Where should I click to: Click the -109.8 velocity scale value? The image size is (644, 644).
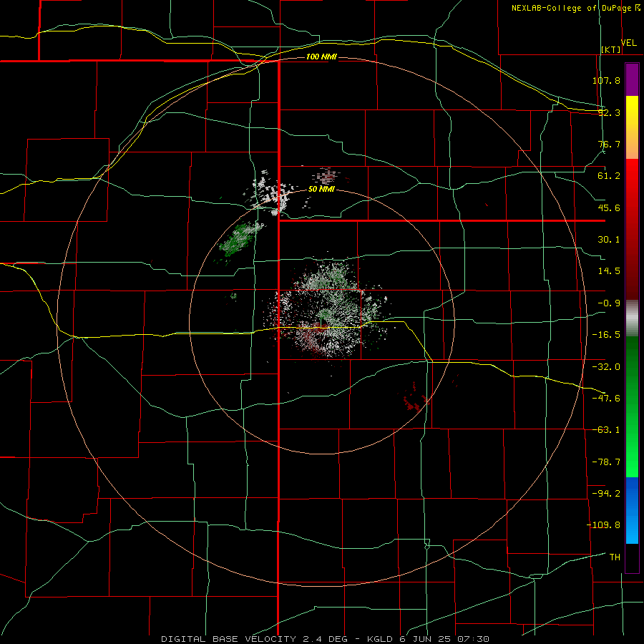[x=604, y=525]
